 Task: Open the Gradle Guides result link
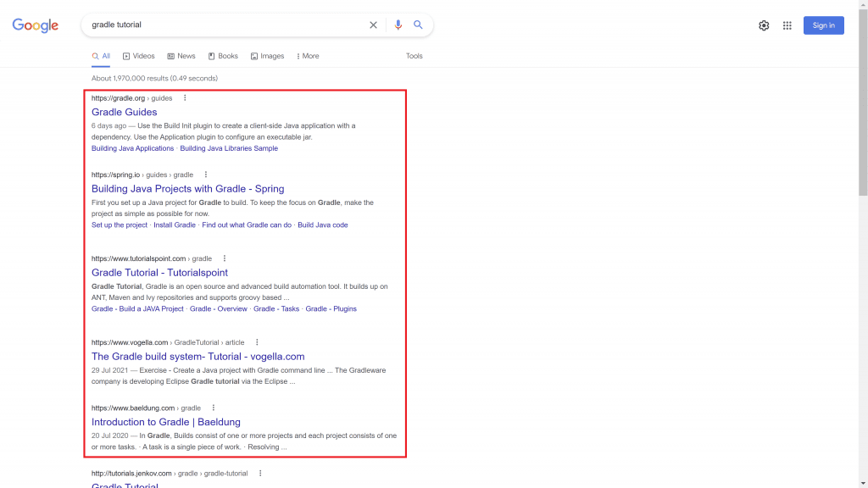tap(124, 112)
